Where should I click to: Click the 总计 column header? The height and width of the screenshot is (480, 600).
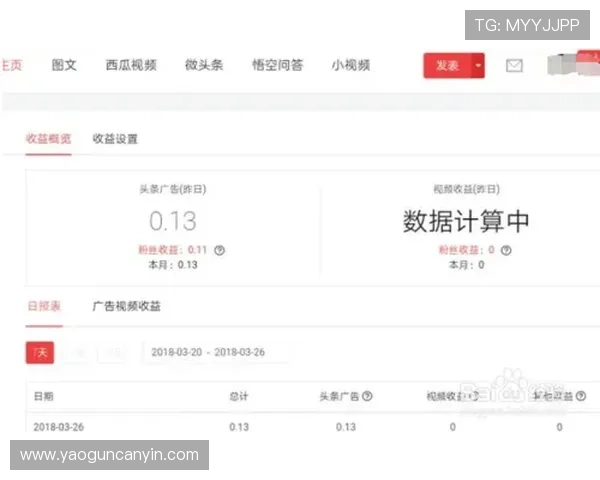pos(239,396)
